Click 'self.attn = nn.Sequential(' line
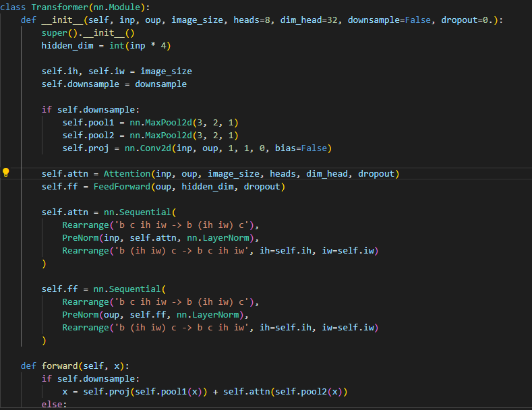 point(109,212)
